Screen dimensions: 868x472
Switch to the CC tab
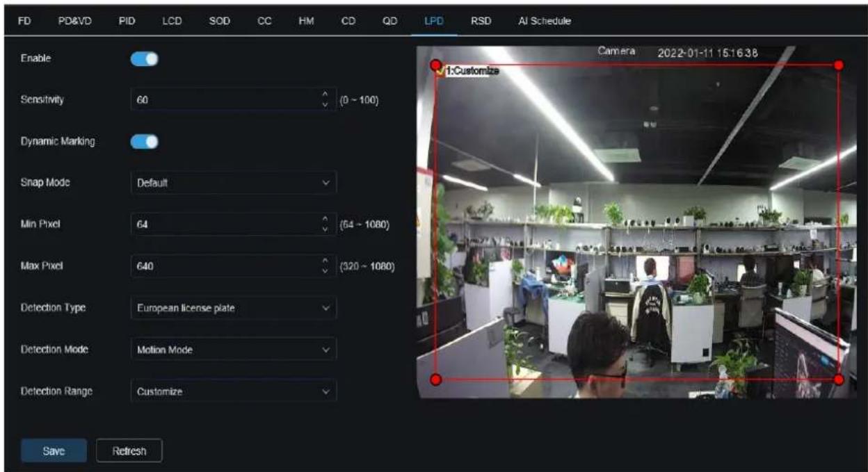[264, 22]
